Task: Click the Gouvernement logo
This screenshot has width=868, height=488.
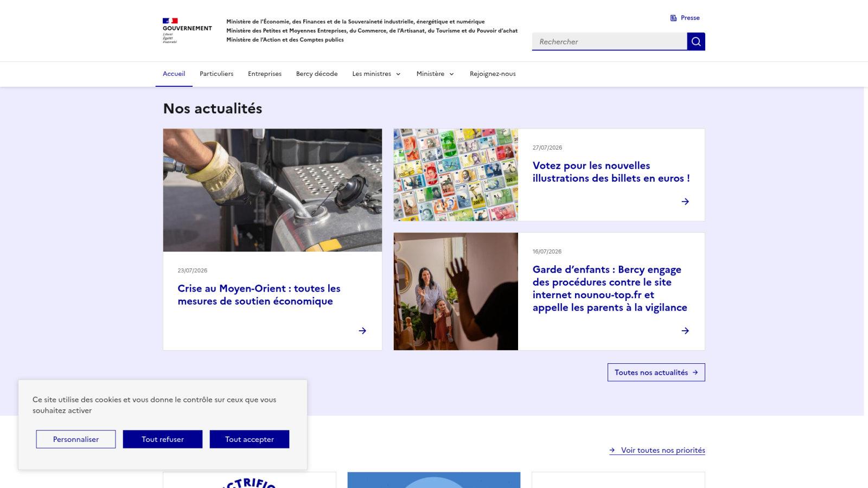Action: [187, 30]
